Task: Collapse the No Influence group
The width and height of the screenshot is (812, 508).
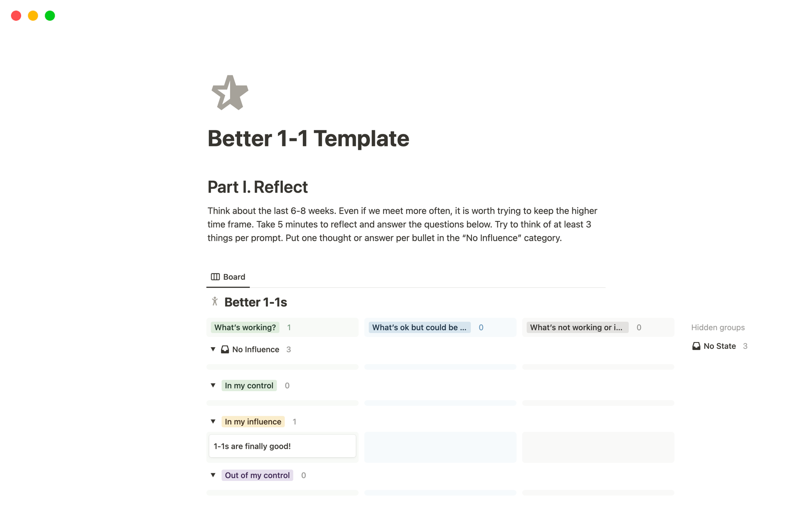Action: (213, 349)
